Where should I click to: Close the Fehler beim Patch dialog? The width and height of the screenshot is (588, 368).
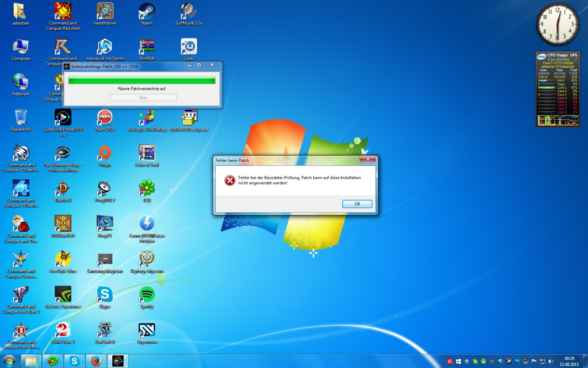click(x=367, y=159)
